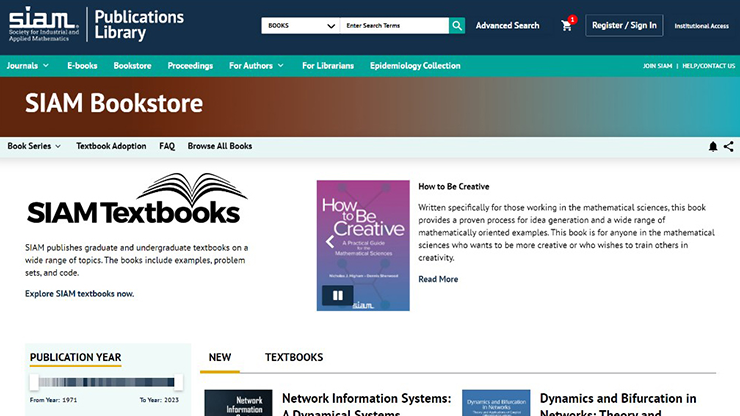Viewport: 740px width, 416px height.
Task: Click the notification bell icon
Action: [713, 146]
